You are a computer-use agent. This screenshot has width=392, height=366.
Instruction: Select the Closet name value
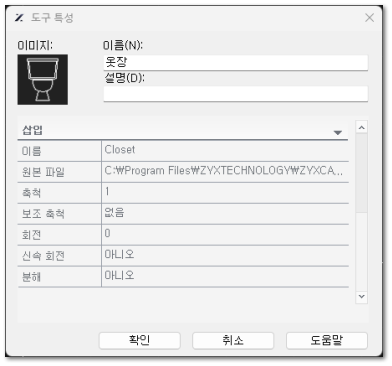click(225, 150)
